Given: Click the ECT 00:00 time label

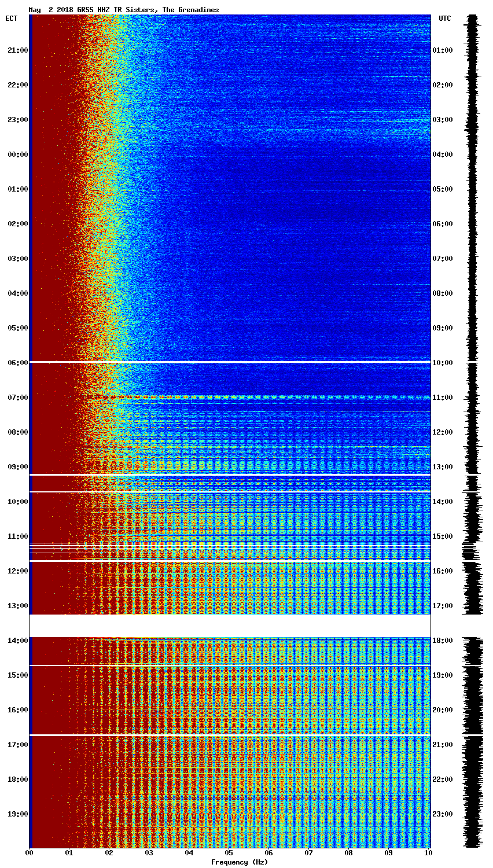Looking at the screenshot, I should coord(18,155).
